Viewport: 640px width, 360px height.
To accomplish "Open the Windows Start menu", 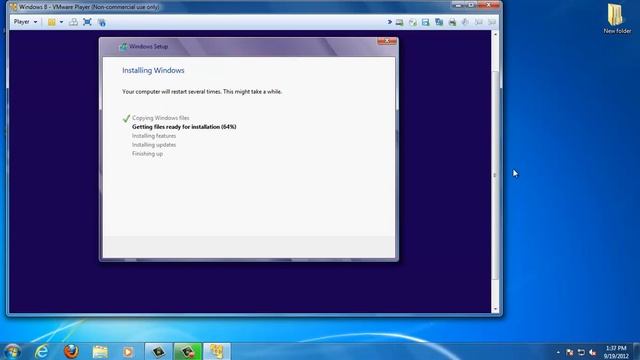I will (x=12, y=351).
